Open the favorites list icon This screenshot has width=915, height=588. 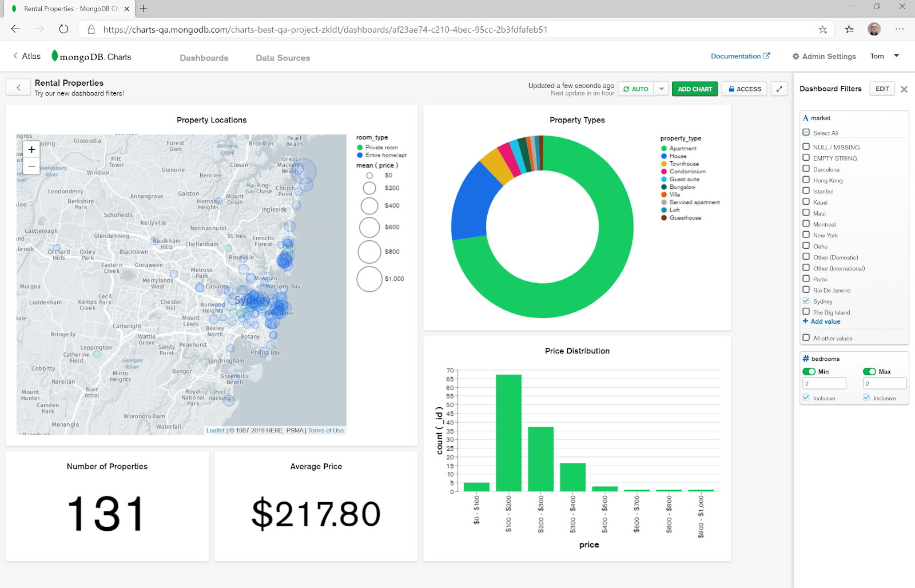tap(849, 29)
